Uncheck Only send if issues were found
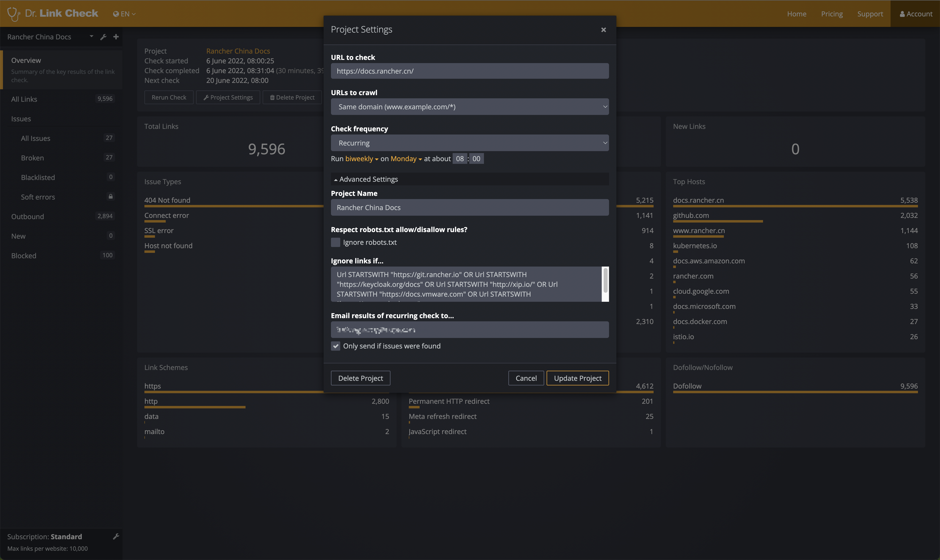The width and height of the screenshot is (940, 560). tap(335, 346)
